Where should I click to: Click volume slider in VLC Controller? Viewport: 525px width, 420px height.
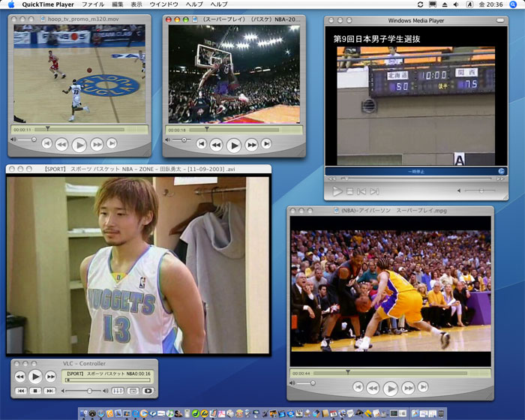84,391
